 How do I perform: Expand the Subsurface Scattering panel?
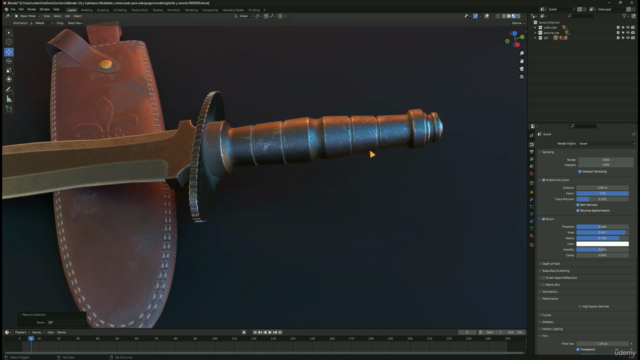pyautogui.click(x=555, y=271)
